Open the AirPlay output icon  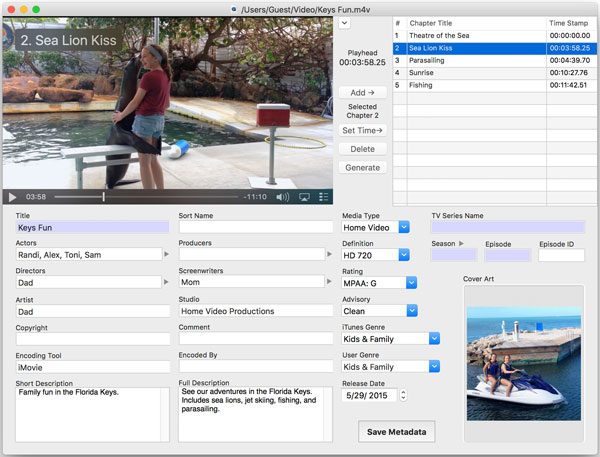(304, 197)
